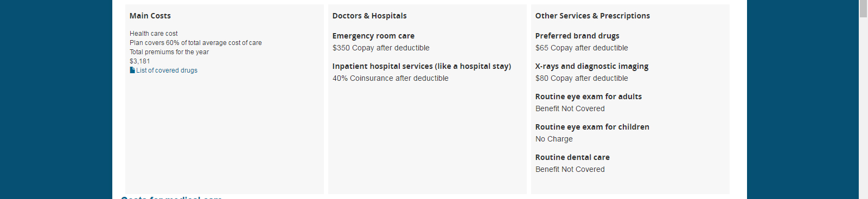Click the vertical scrollbar thumb

click(863, 9)
